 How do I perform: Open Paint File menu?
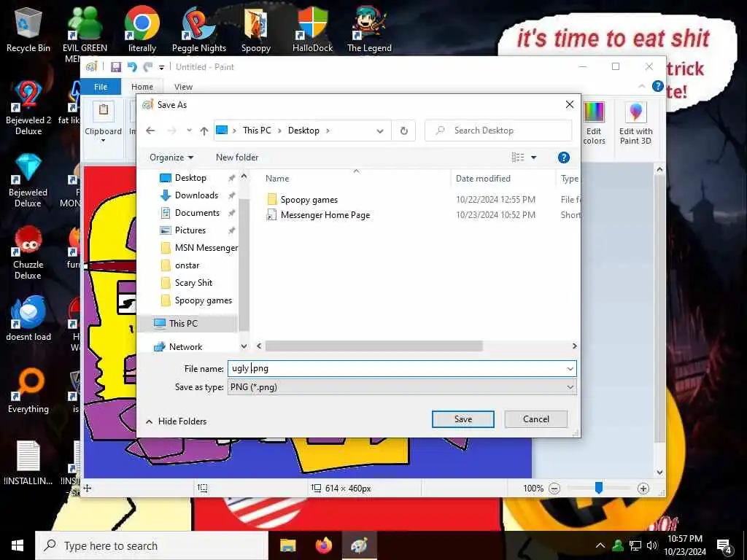click(x=101, y=87)
